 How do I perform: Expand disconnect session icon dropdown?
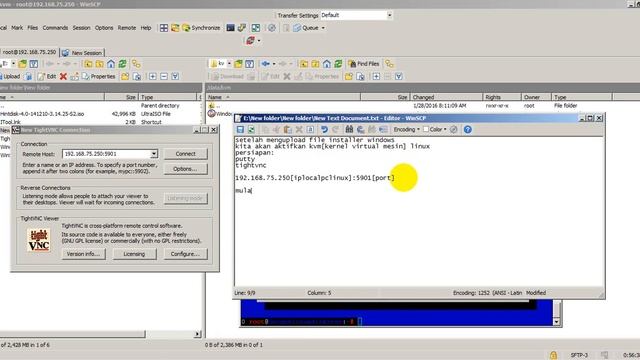click(259, 40)
